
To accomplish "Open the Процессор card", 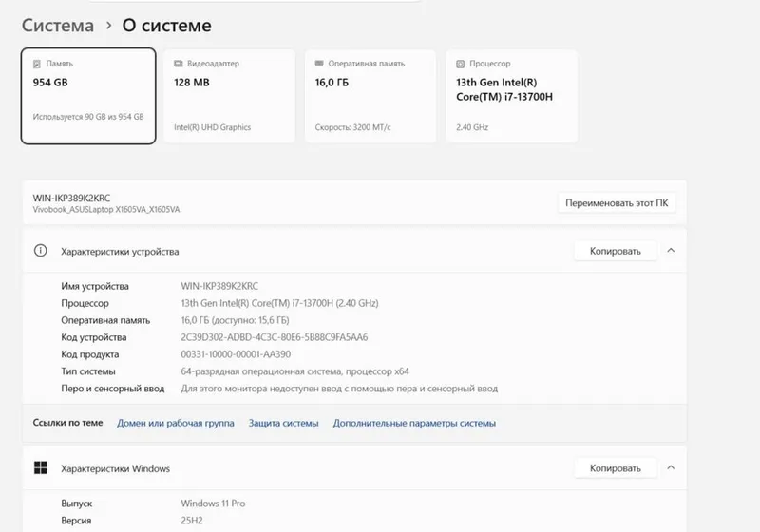I will pyautogui.click(x=511, y=96).
